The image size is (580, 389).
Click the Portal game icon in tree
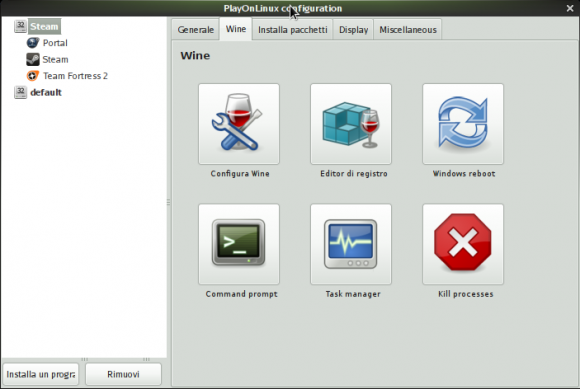tap(33, 43)
